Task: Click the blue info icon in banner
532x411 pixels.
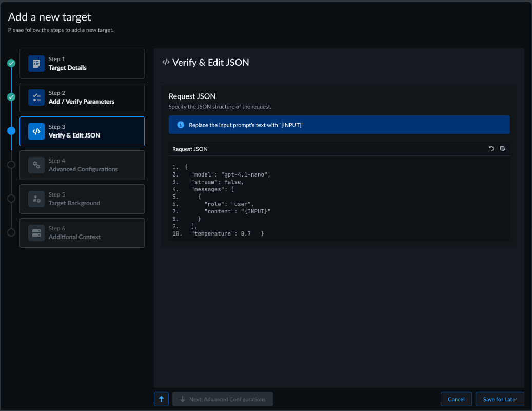Action: pyautogui.click(x=181, y=125)
